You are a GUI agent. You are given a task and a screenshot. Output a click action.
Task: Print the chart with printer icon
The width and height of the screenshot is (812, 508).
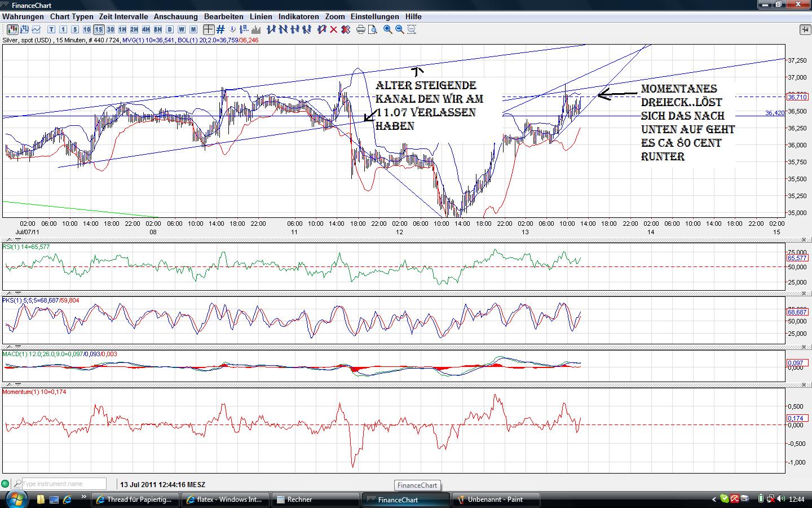click(361, 29)
